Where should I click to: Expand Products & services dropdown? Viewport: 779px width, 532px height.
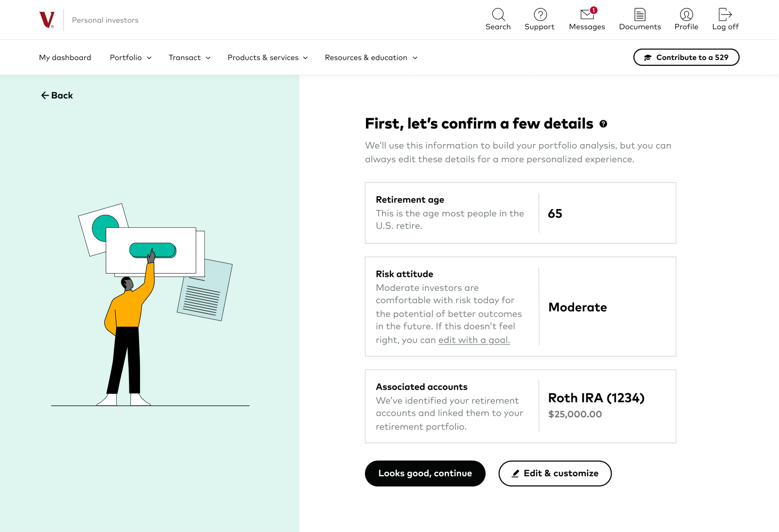[268, 58]
